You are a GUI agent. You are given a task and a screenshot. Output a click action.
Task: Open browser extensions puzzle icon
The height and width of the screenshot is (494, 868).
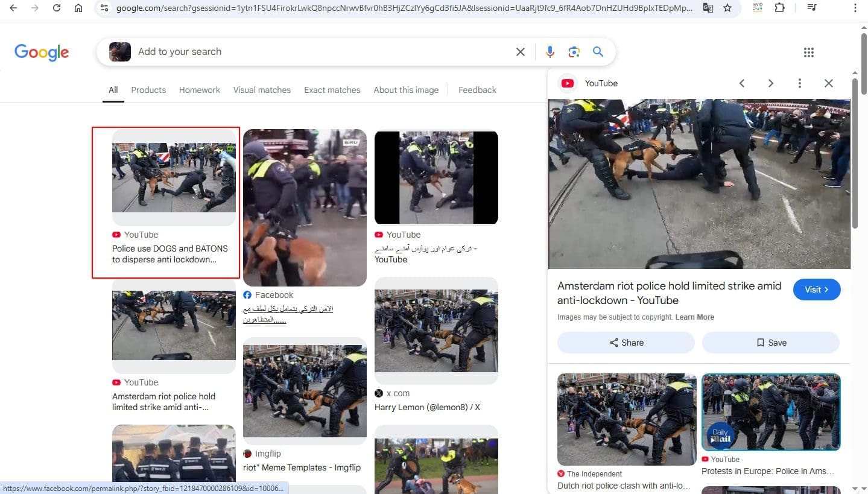(x=780, y=8)
